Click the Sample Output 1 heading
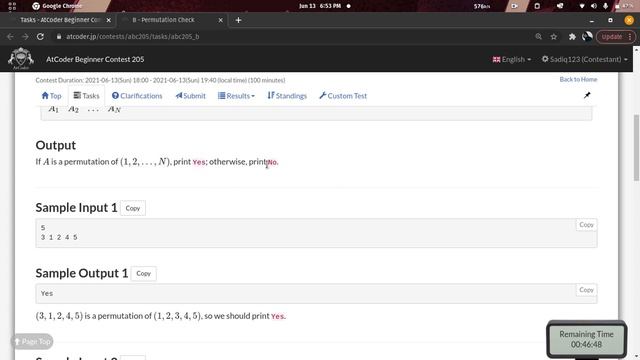Image resolution: width=640 pixels, height=360 pixels. (x=82, y=273)
